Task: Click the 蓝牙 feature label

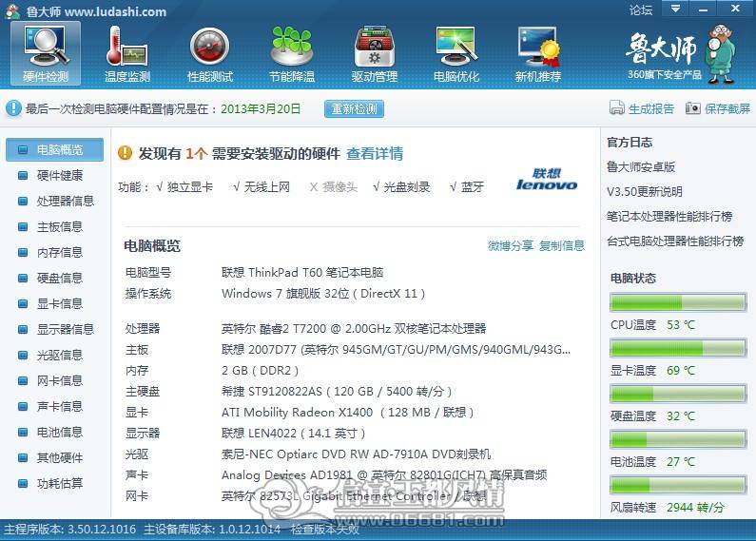Action: tap(472, 187)
